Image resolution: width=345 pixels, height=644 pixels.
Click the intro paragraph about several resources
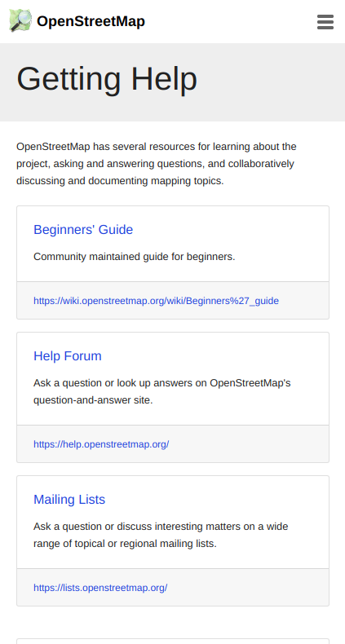(157, 164)
